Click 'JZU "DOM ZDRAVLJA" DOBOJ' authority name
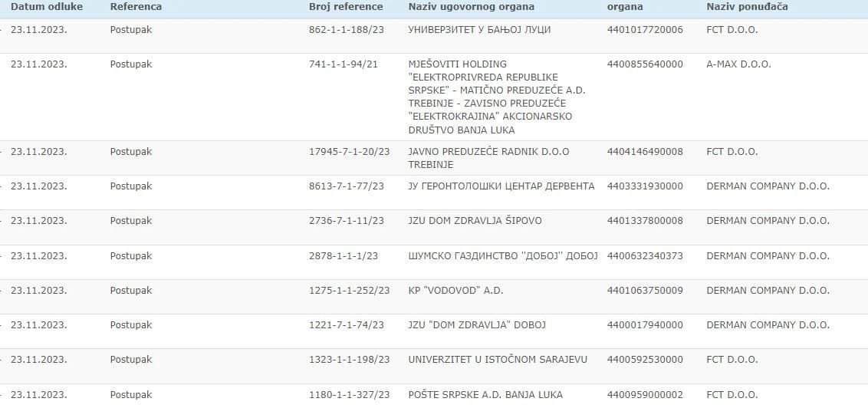This screenshot has height=418, width=868. pyautogui.click(x=477, y=324)
